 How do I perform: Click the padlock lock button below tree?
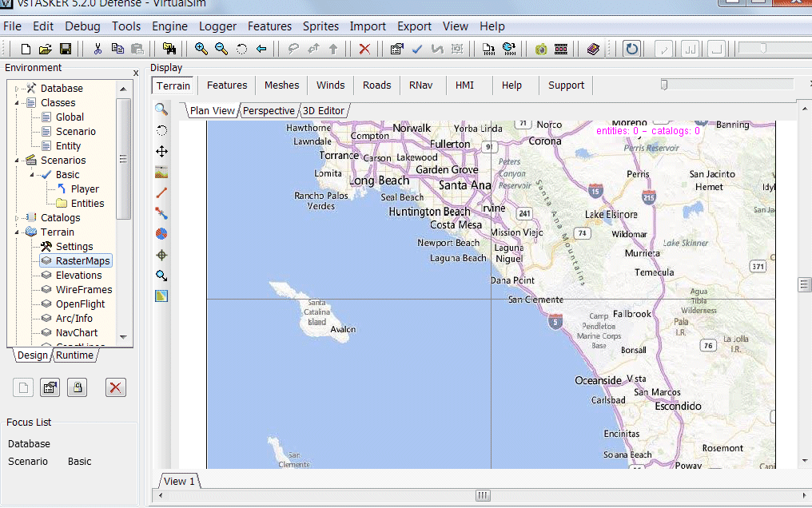[77, 388]
